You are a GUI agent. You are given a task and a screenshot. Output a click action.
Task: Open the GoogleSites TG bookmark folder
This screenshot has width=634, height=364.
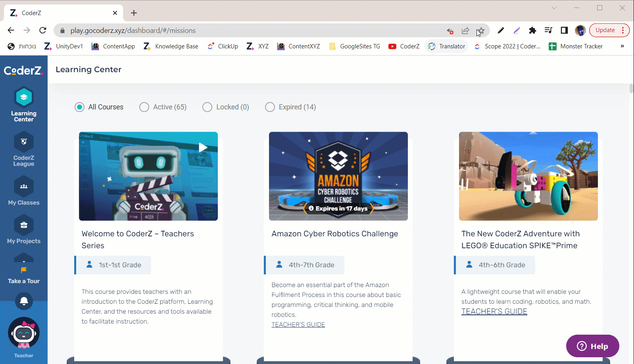click(x=354, y=46)
